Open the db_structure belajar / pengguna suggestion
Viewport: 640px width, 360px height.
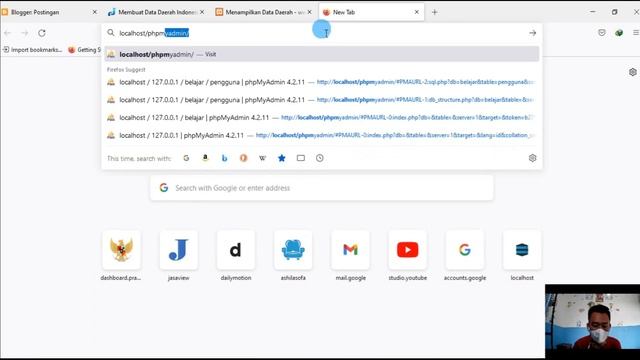(x=322, y=100)
